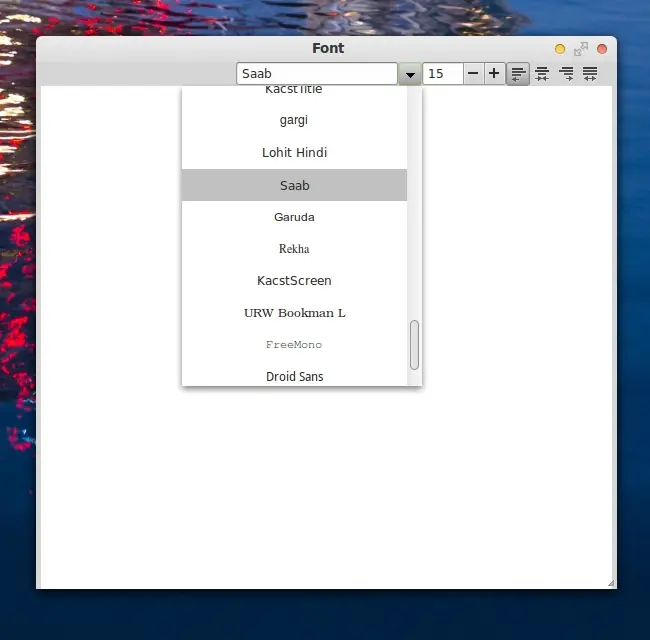Close the Font window with red button

602,49
